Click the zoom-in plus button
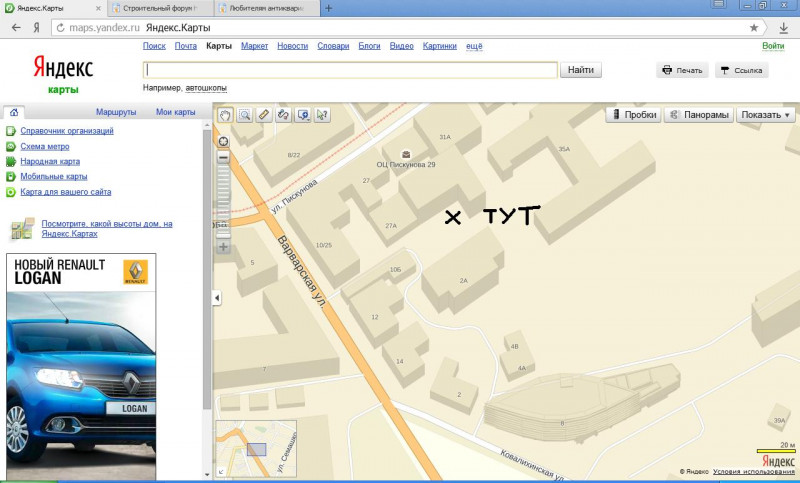Image resolution: width=800 pixels, height=483 pixels. (223, 246)
